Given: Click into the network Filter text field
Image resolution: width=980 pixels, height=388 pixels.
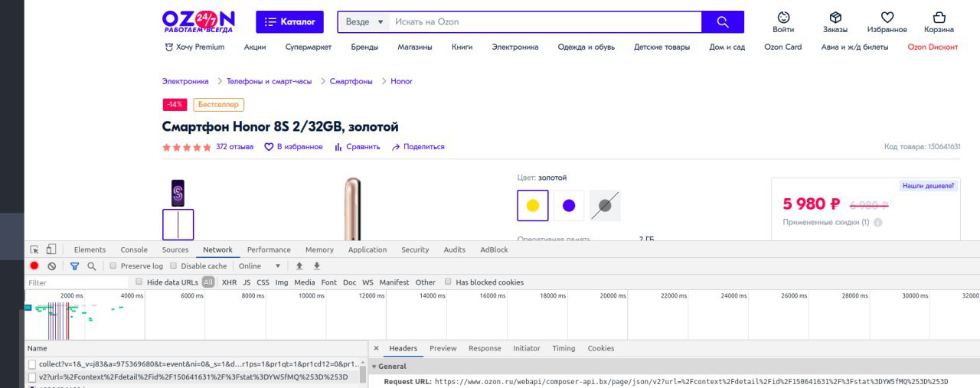Looking at the screenshot, I should coord(77,282).
